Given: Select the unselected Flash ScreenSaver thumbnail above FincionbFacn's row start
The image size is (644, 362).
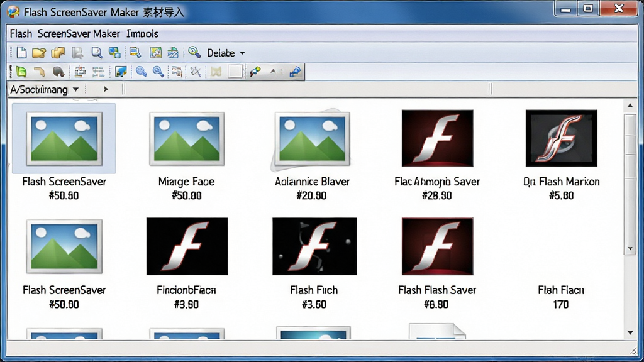Looking at the screenshot, I should [x=64, y=246].
